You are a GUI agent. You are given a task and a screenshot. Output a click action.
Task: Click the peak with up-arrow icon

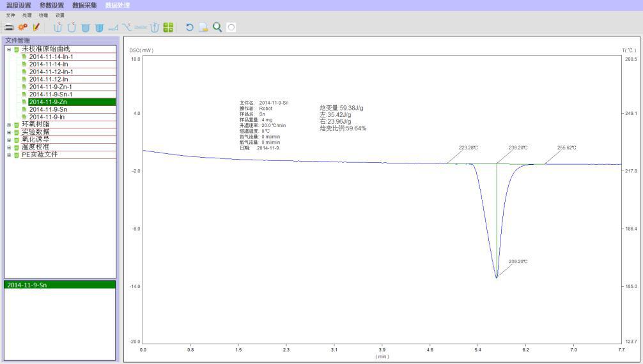click(154, 27)
